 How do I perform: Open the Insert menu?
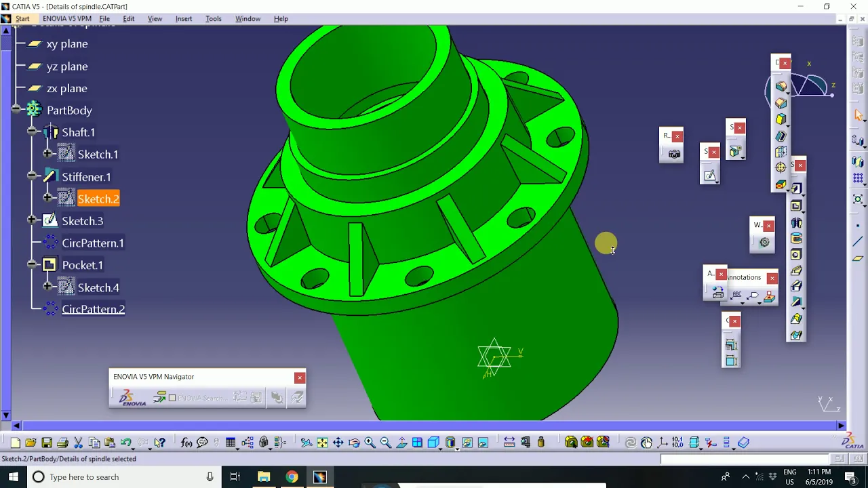pos(184,18)
